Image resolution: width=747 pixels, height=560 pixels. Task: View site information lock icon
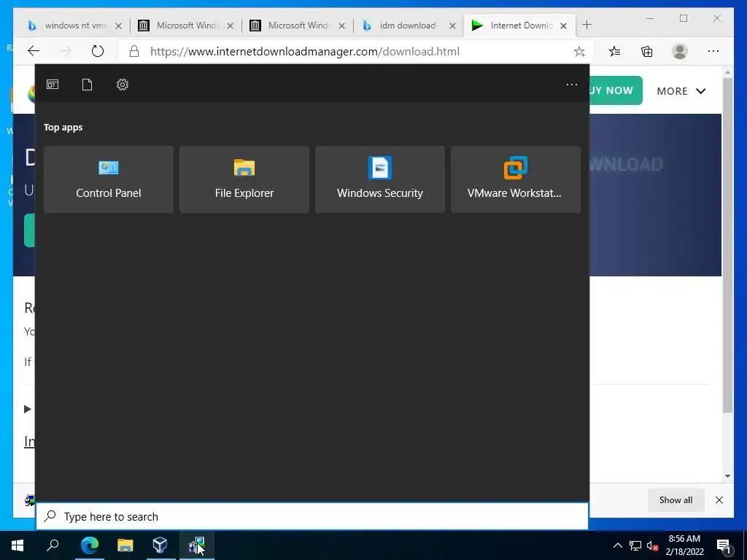134,52
